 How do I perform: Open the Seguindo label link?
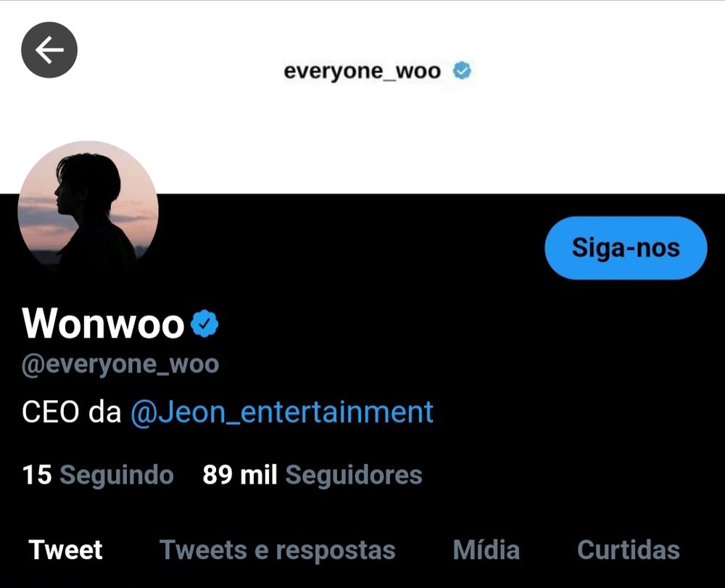tap(117, 475)
